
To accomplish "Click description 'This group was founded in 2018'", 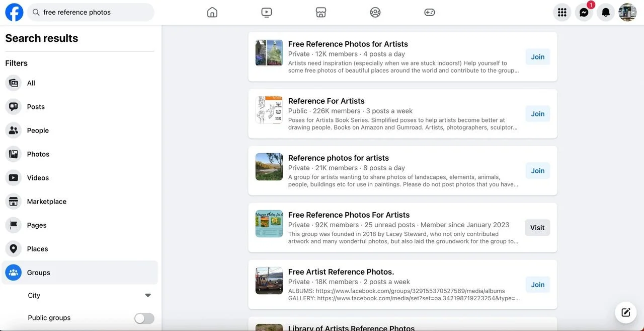I will click(x=404, y=238).
